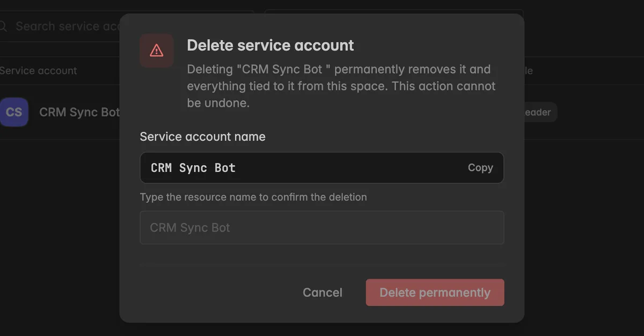Copy the service account name

480,168
